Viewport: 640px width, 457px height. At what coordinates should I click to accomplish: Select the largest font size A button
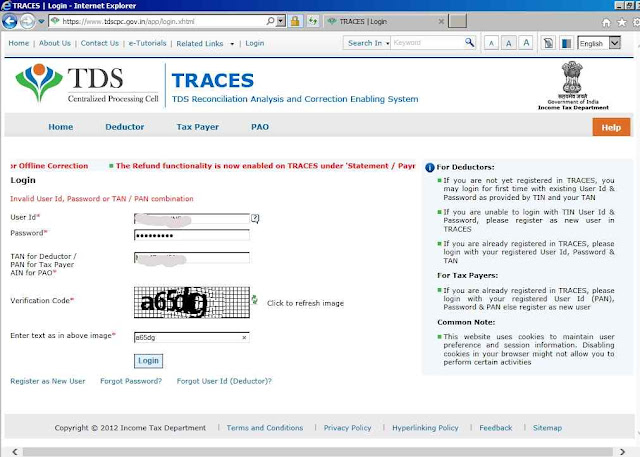click(526, 43)
